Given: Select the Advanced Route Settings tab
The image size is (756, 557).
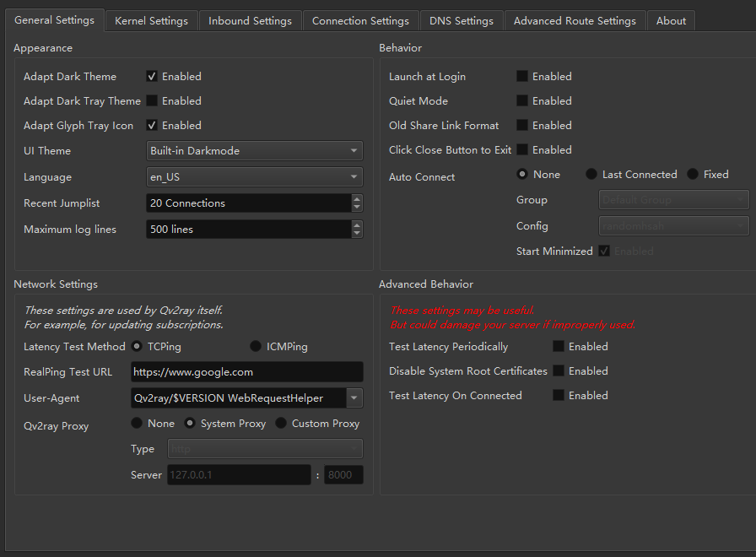Looking at the screenshot, I should [x=575, y=21].
